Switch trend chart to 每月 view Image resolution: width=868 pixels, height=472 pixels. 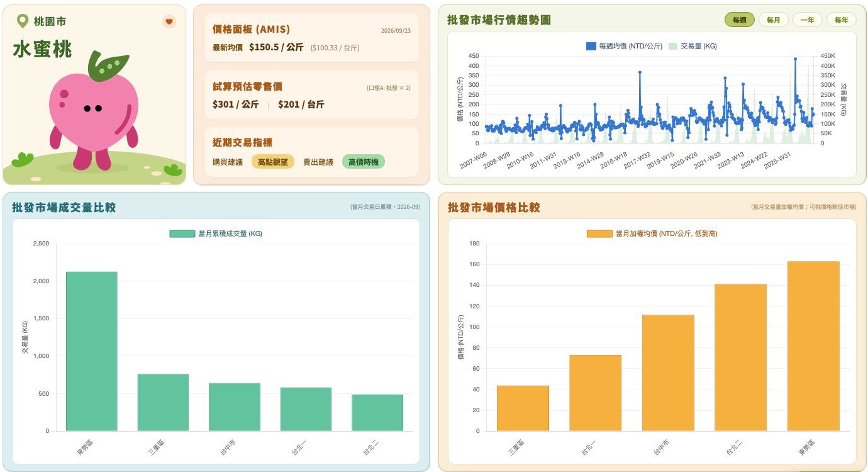tap(773, 20)
